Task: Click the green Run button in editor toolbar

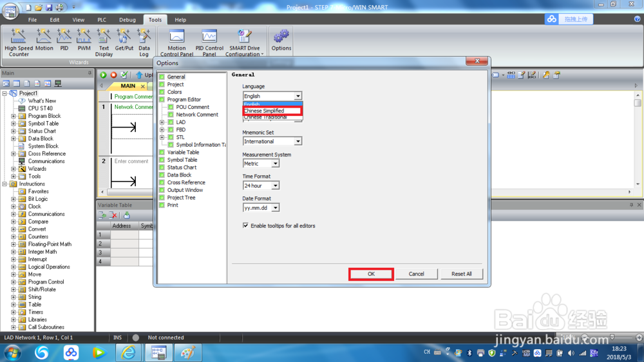Action: 103,75
